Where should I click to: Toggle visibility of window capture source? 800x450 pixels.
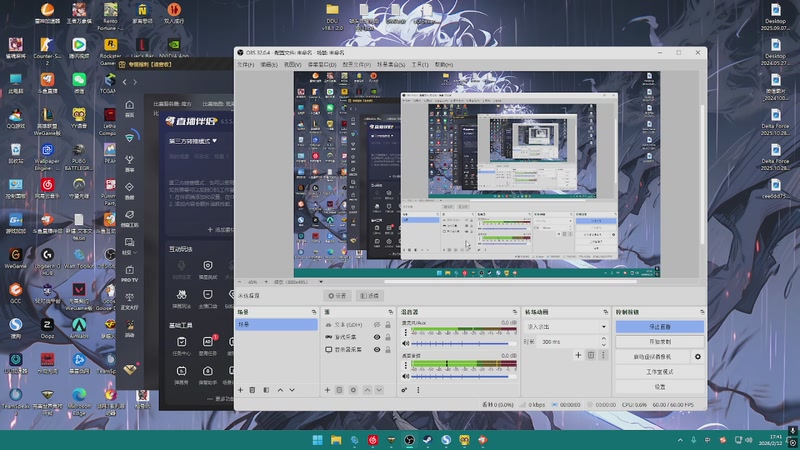coord(377,337)
